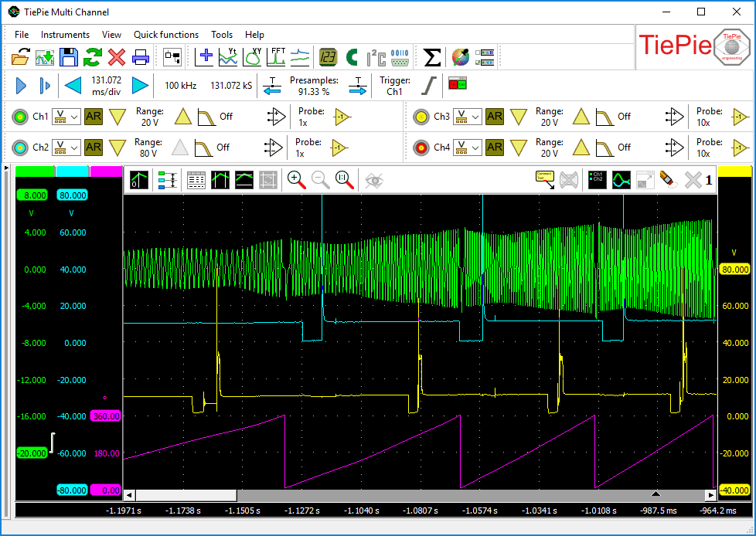Screen dimensions: 756x536
Task: Open the serial 0110 protocol analyzer
Action: pos(399,56)
